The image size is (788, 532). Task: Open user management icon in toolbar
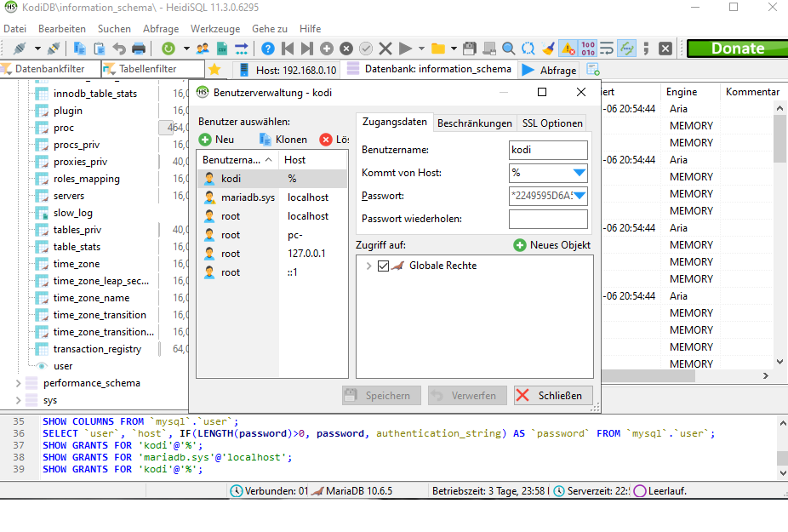203,49
